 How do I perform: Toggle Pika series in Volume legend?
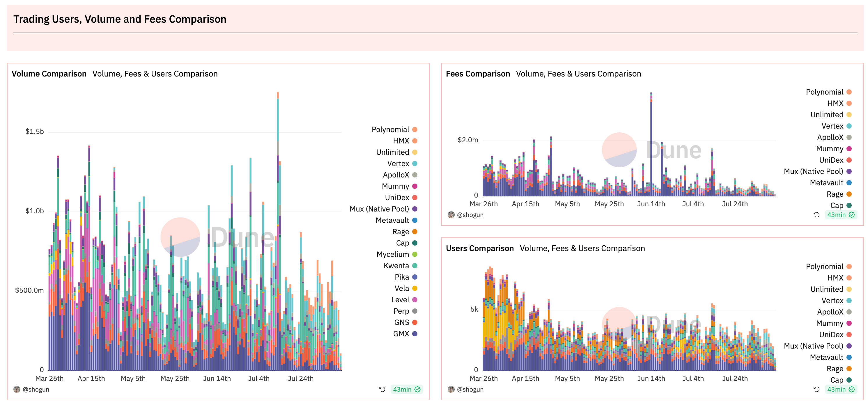tap(406, 277)
